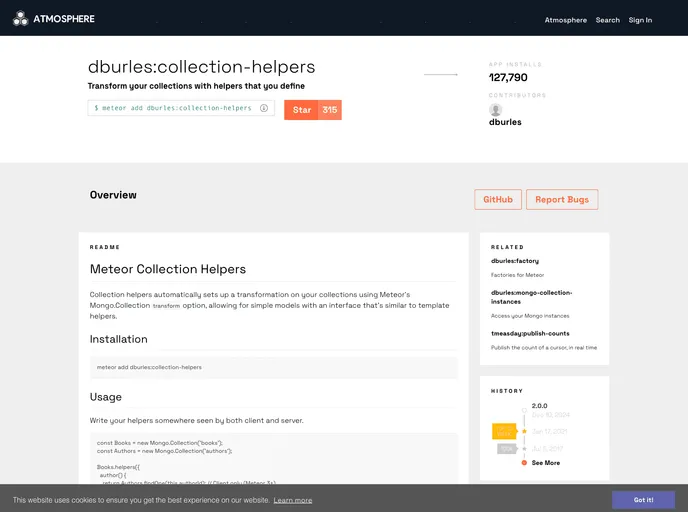Click the Report Bugs button

coord(562,200)
